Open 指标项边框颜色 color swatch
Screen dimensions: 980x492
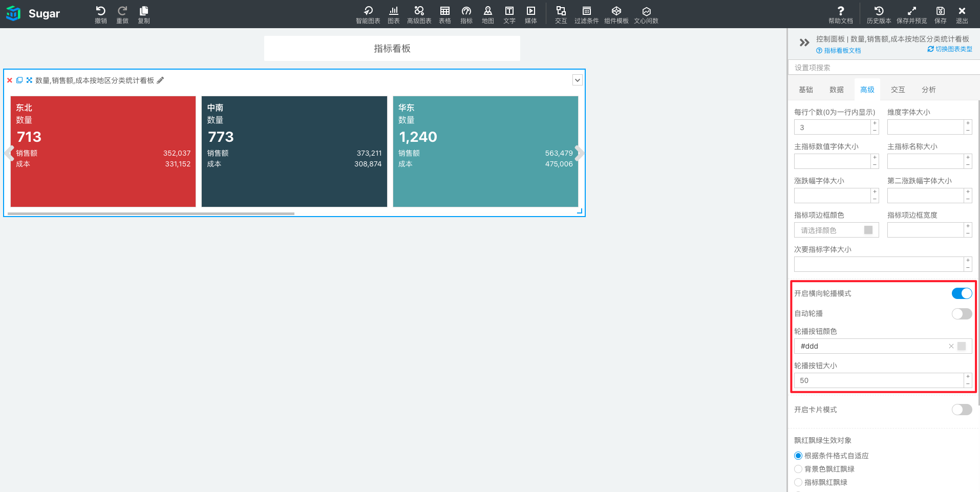pos(868,230)
